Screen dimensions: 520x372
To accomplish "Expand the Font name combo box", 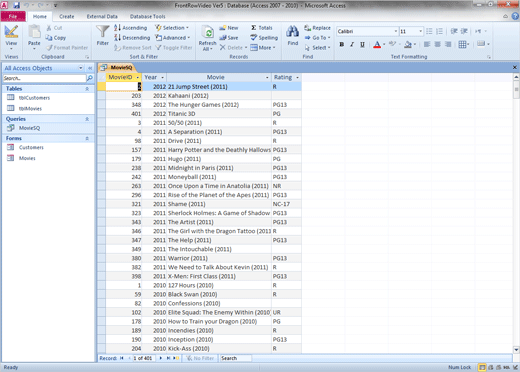I will (x=396, y=31).
